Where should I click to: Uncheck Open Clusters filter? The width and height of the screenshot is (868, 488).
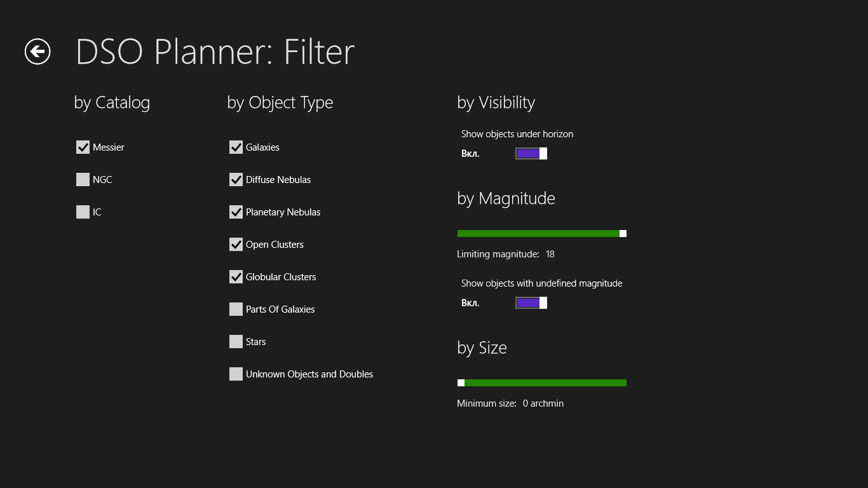pos(236,245)
